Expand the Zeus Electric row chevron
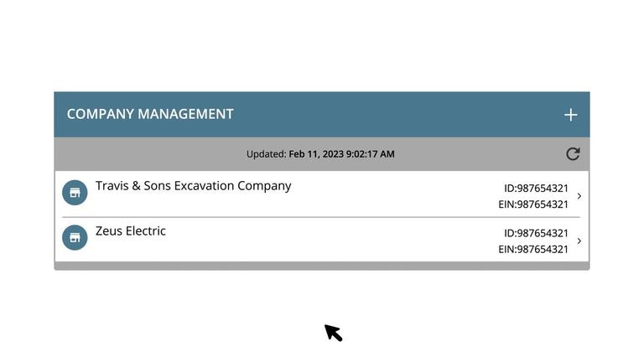644x362 pixels. point(579,241)
